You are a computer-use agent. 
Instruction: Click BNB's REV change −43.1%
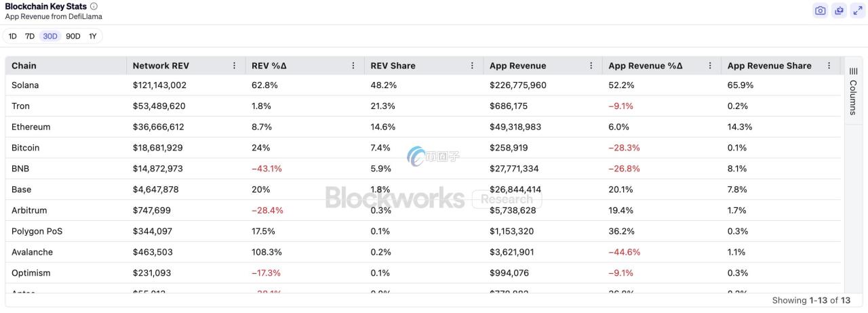267,169
